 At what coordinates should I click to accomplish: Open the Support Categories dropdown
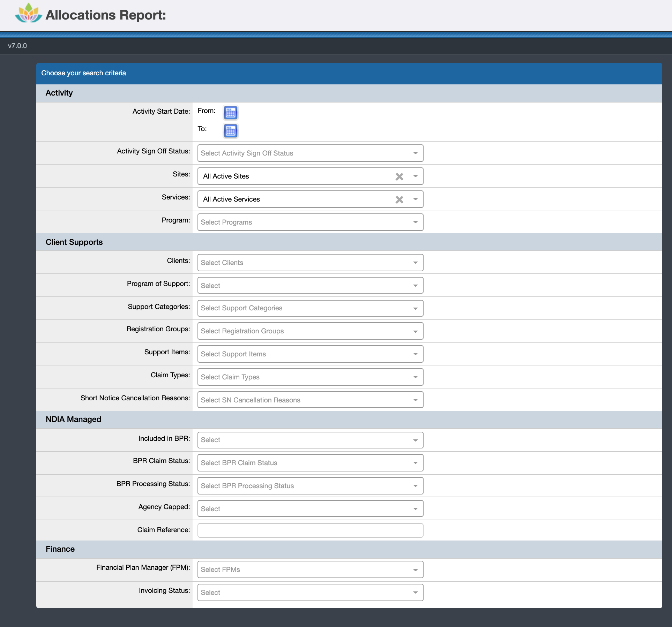point(310,308)
